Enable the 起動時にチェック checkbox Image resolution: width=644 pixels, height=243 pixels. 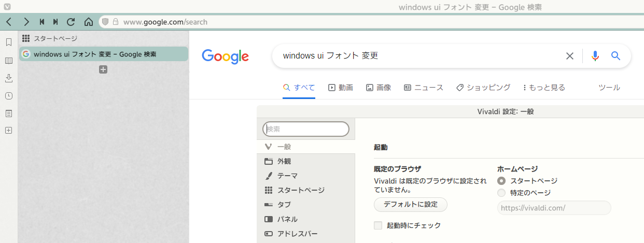[378, 225]
